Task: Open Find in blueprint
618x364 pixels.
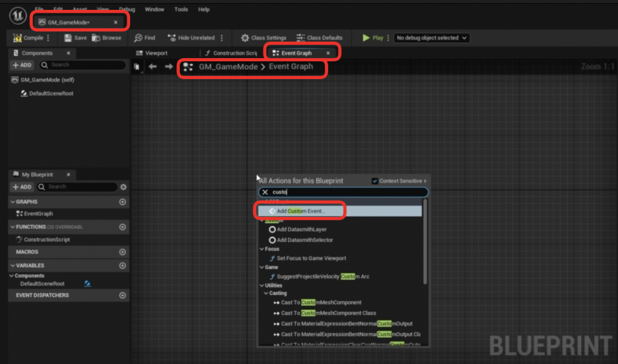Action: click(x=145, y=38)
